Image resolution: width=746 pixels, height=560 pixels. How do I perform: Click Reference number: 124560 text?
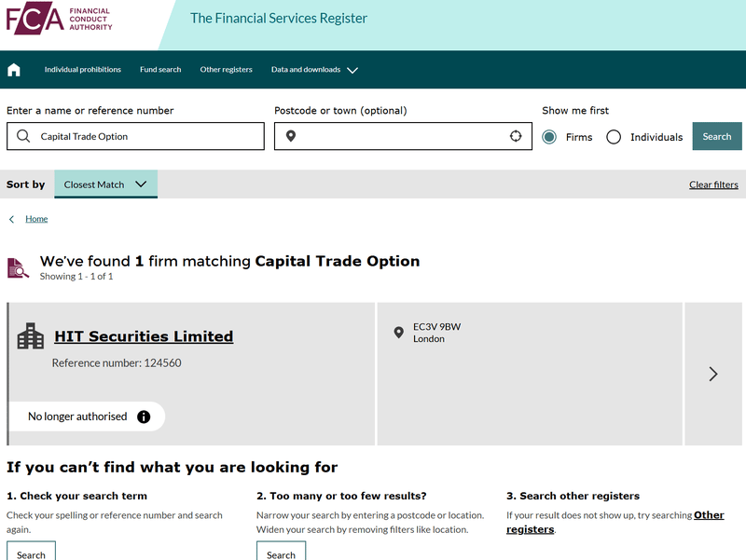[117, 363]
